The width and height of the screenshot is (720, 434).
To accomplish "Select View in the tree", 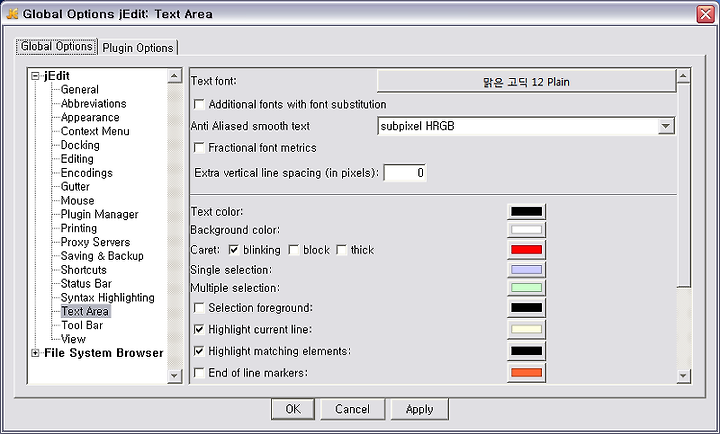I will (73, 339).
